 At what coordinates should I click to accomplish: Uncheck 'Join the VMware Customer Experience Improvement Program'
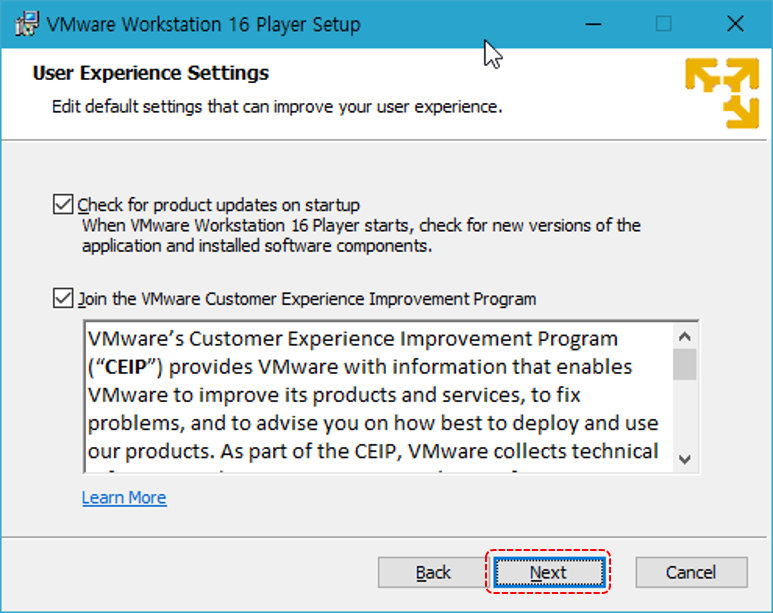pyautogui.click(x=63, y=298)
